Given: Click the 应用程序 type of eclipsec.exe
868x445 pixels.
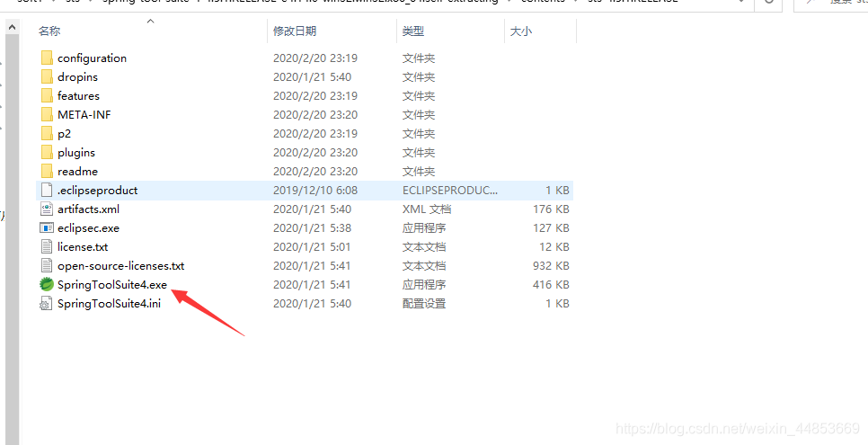Looking at the screenshot, I should pos(424,227).
